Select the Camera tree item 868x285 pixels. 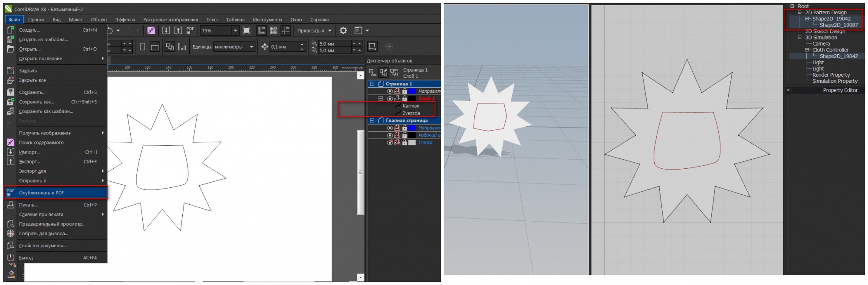(x=821, y=44)
